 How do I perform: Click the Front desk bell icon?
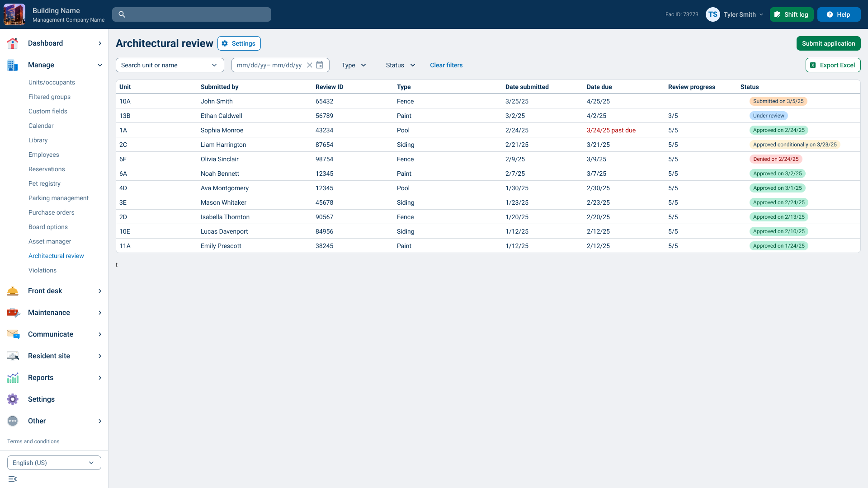(x=13, y=291)
